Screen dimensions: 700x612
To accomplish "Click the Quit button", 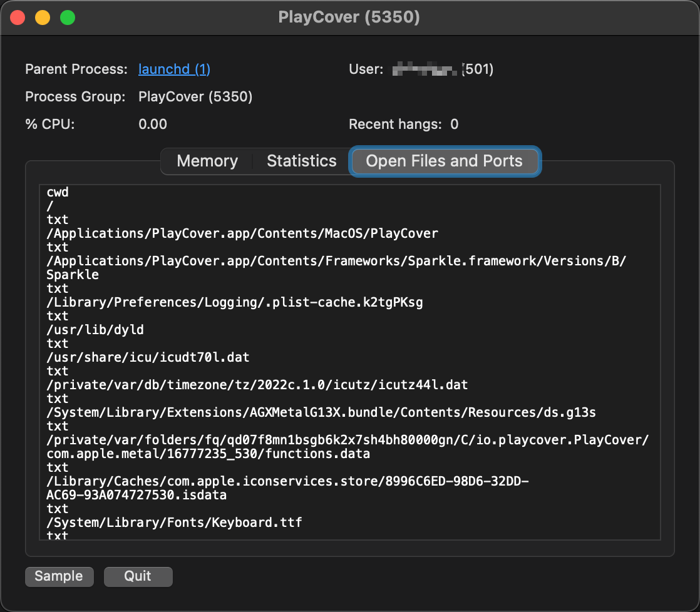I will [x=138, y=576].
